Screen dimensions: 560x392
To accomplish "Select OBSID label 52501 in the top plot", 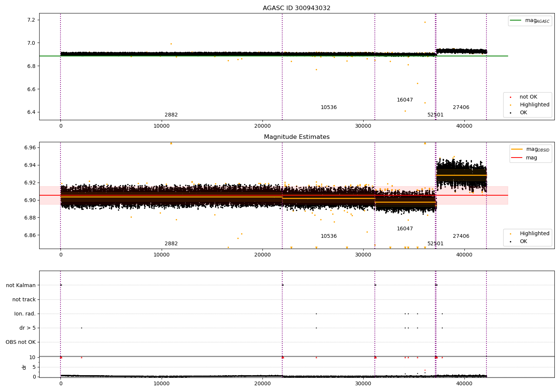I will click(x=435, y=115).
